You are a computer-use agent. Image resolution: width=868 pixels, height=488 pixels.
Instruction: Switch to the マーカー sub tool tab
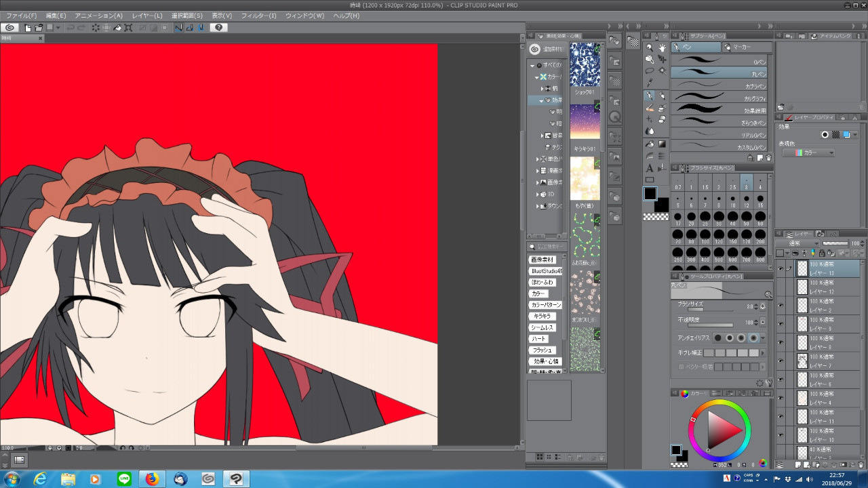pyautogui.click(x=747, y=47)
